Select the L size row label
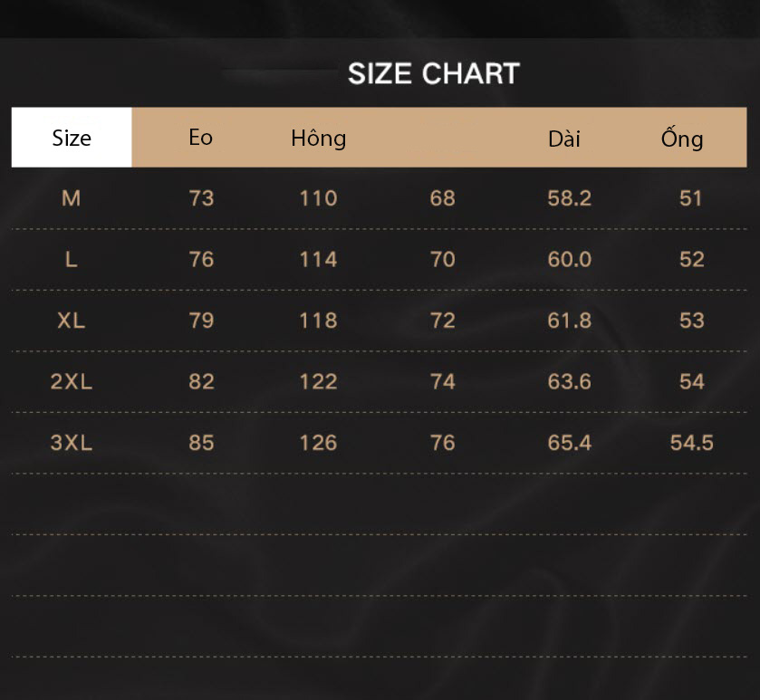 (72, 260)
